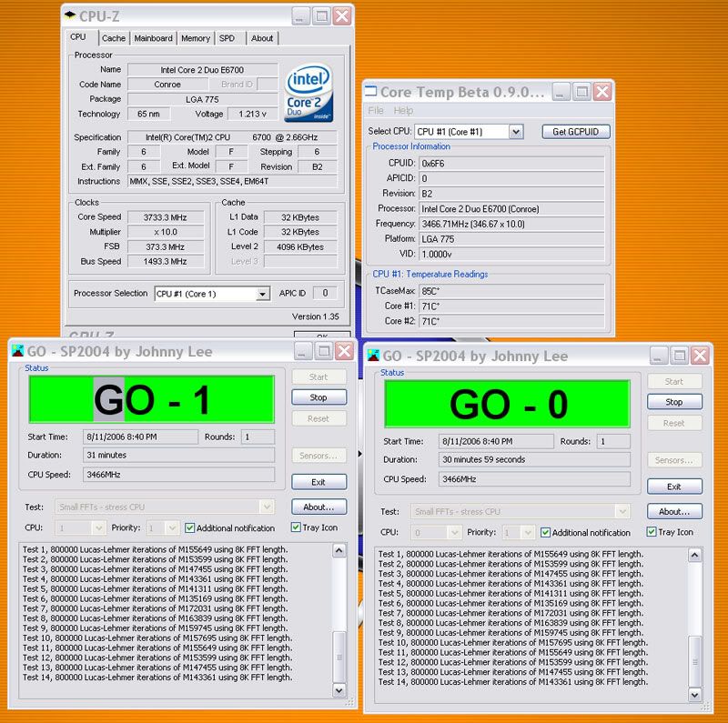Click CPU-Z name field Intel Core 2 Duo E6700

202,70
